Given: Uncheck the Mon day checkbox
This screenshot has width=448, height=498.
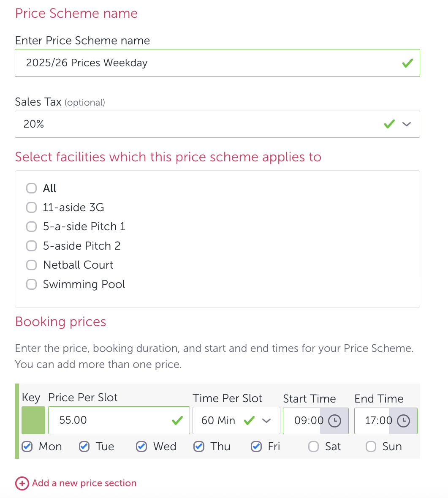Looking at the screenshot, I should (27, 446).
